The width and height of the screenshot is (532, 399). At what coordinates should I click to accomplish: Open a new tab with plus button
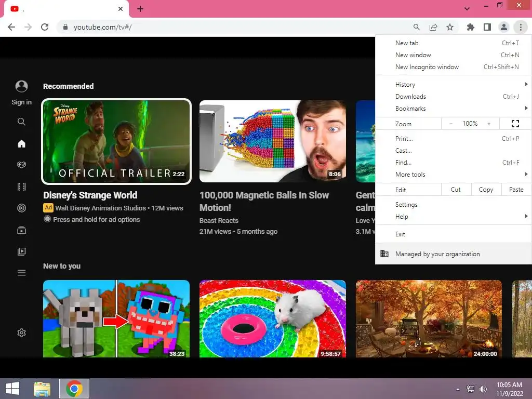(140, 9)
